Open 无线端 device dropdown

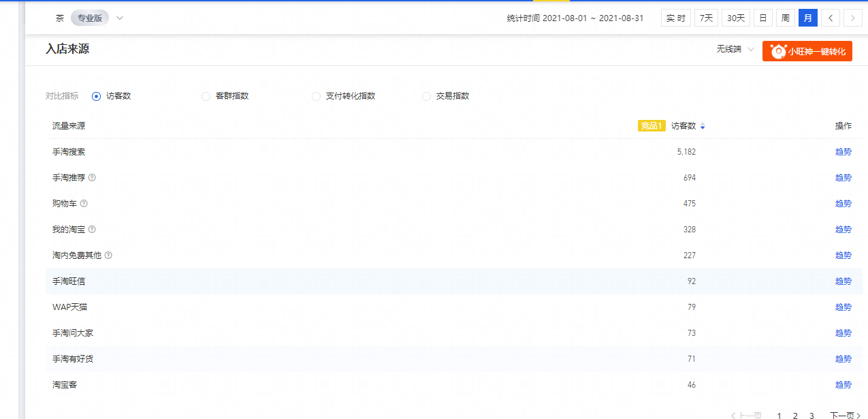click(x=735, y=50)
